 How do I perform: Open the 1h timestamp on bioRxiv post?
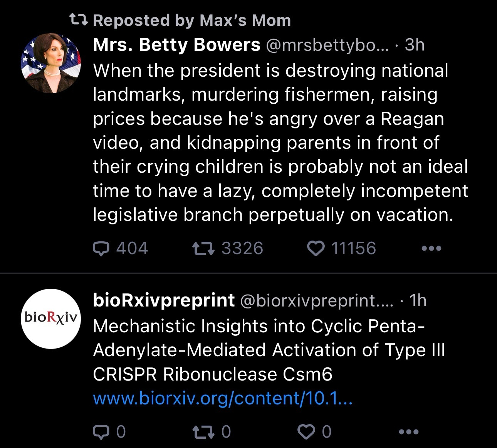point(418,300)
